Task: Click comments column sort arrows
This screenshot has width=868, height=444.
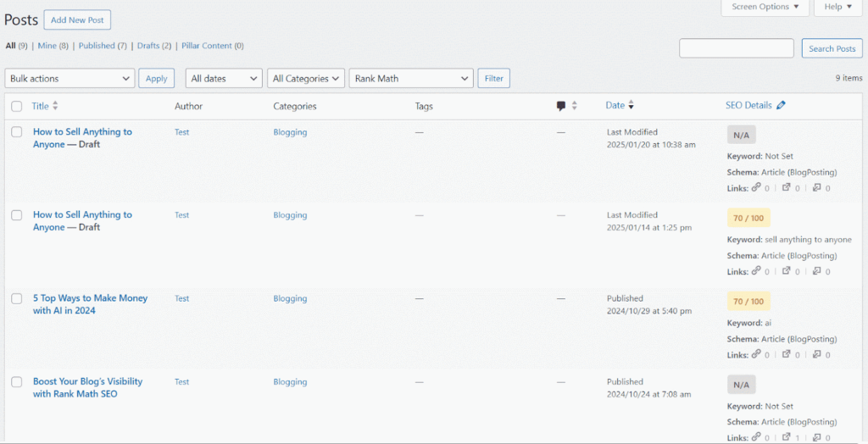Action: [574, 106]
